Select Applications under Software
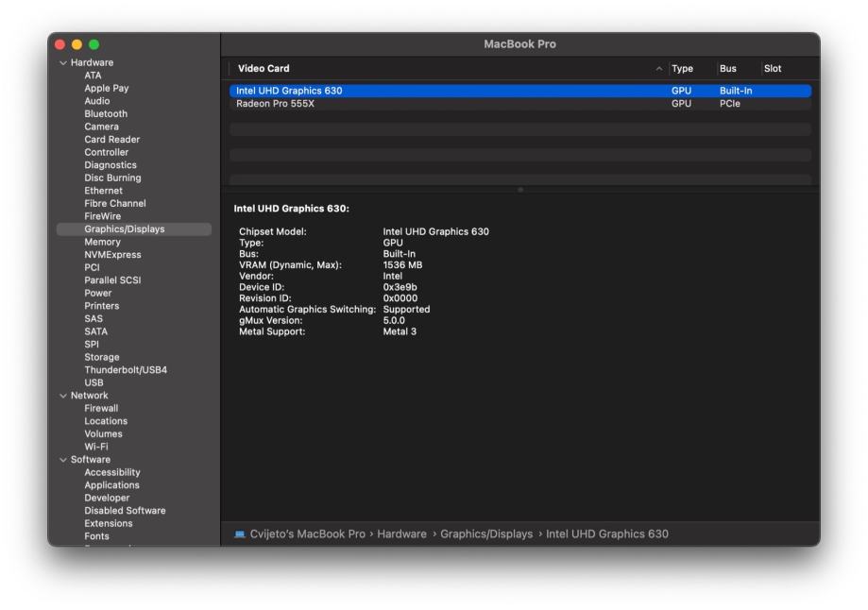 [x=111, y=485]
